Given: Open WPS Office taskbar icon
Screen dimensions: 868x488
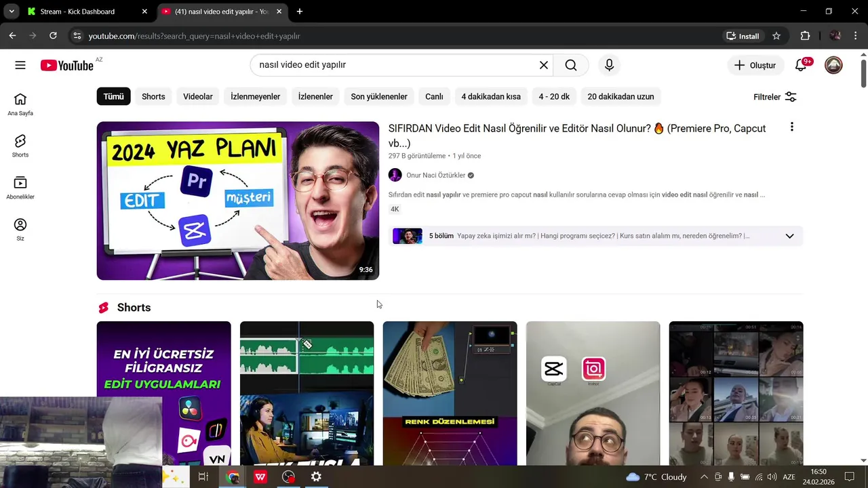Looking at the screenshot, I should coord(260,477).
